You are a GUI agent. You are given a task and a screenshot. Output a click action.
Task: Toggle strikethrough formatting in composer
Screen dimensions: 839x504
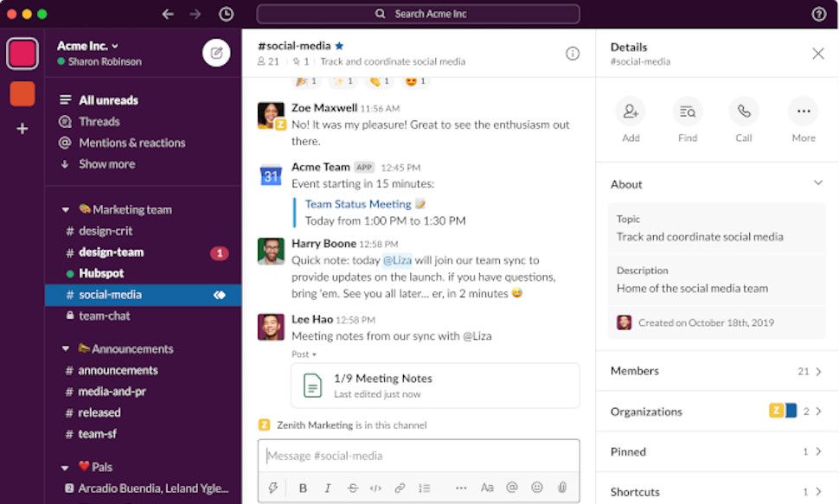point(352,488)
